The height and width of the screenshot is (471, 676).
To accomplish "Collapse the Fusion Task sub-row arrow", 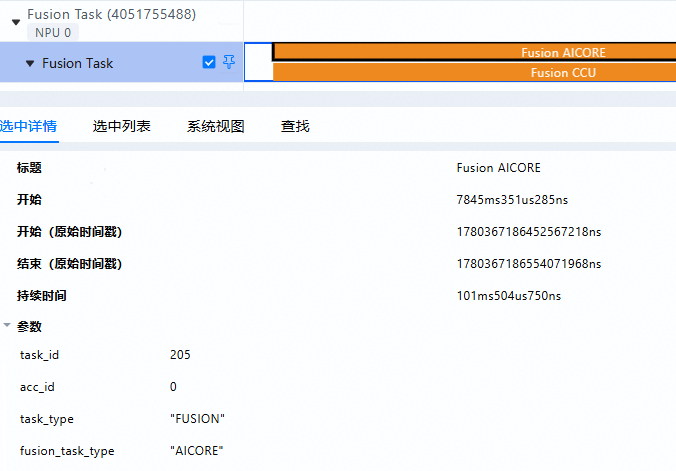I will (x=30, y=63).
